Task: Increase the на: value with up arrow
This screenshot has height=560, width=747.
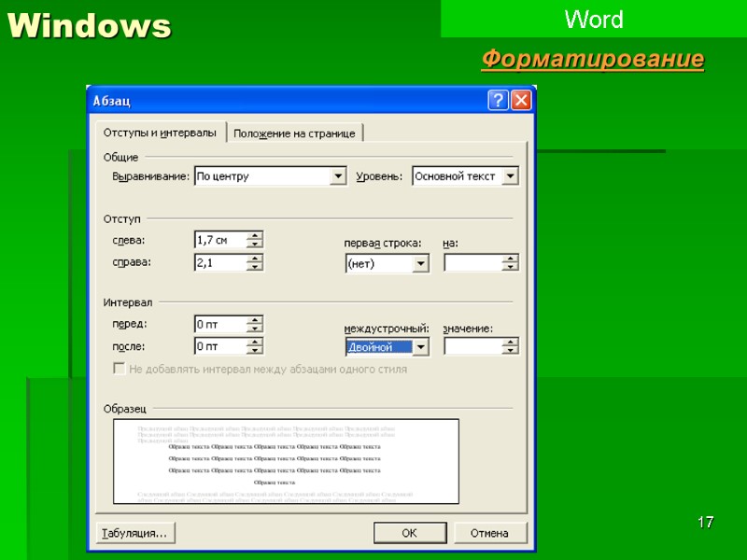Action: click(x=510, y=259)
